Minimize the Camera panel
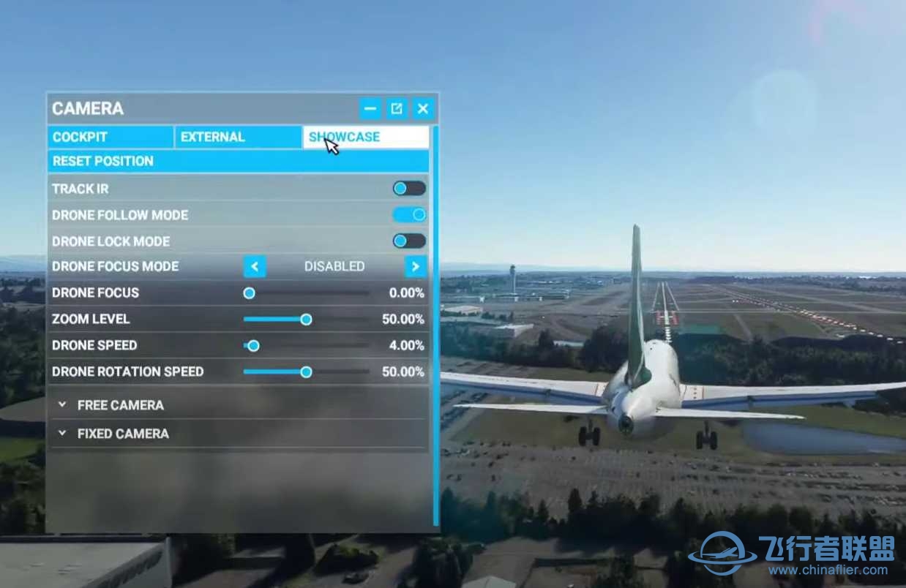The width and height of the screenshot is (906, 588). pyautogui.click(x=370, y=109)
